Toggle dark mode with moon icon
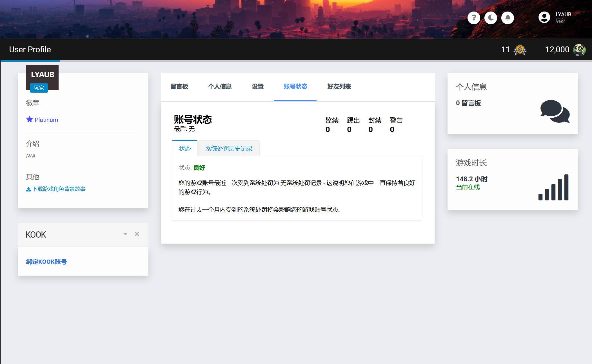The image size is (592, 364). [491, 18]
